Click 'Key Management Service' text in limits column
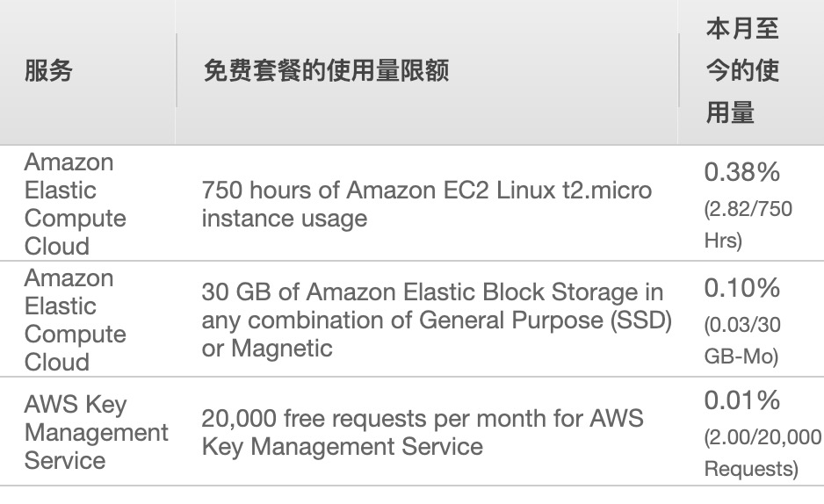 (342, 447)
